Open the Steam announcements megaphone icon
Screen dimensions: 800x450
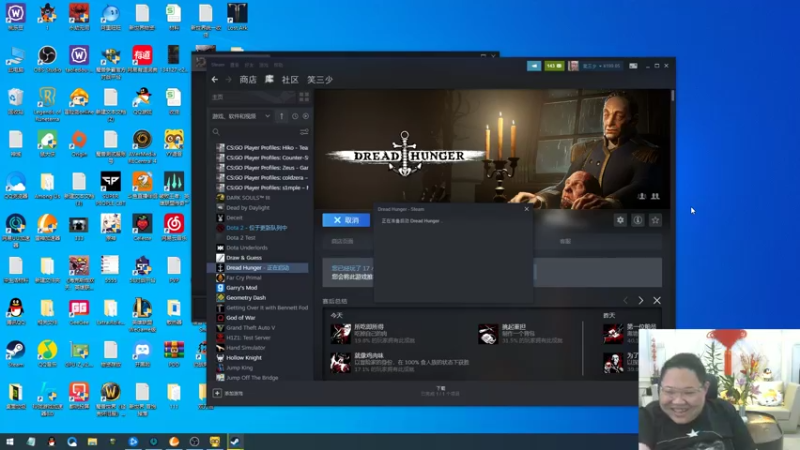[534, 66]
